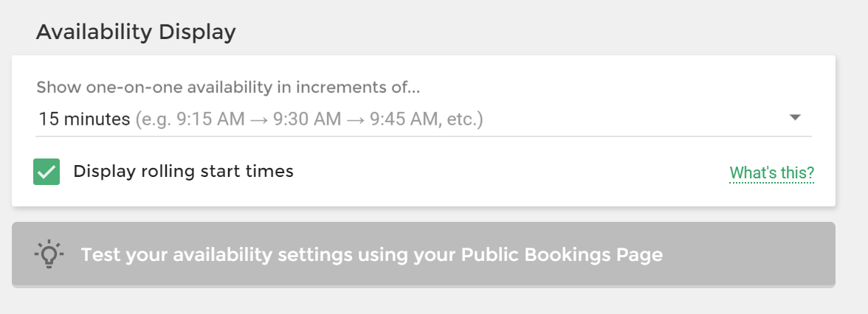Select the Public Bookings Page text

point(561,255)
